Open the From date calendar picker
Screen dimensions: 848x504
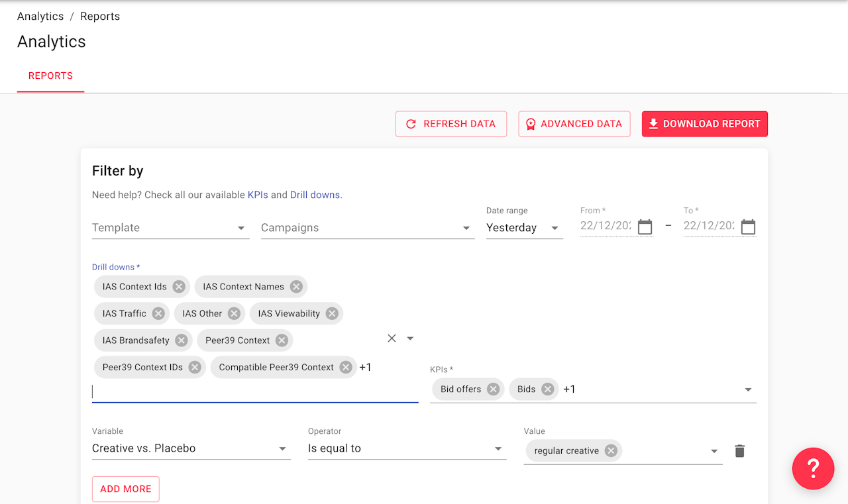click(x=645, y=227)
